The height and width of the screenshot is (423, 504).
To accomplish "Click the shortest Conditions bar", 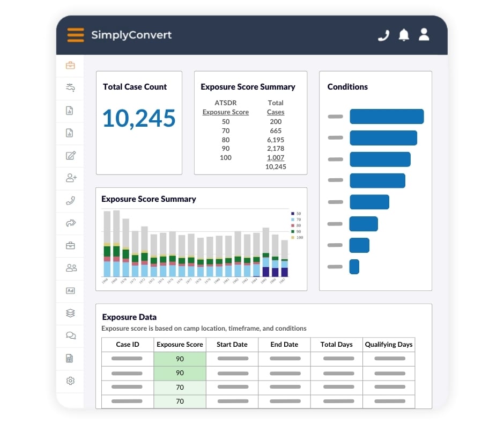I will (354, 267).
